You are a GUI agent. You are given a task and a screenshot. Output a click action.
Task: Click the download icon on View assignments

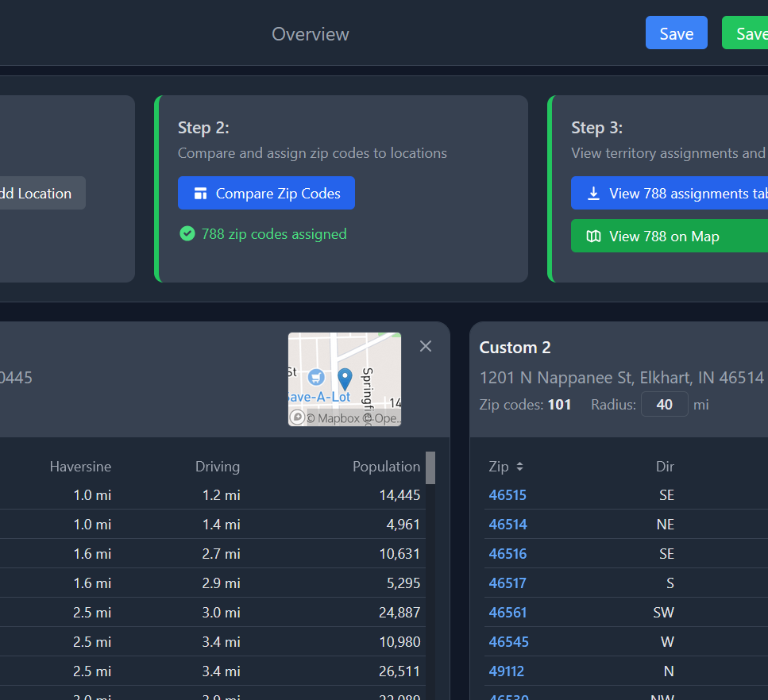593,194
